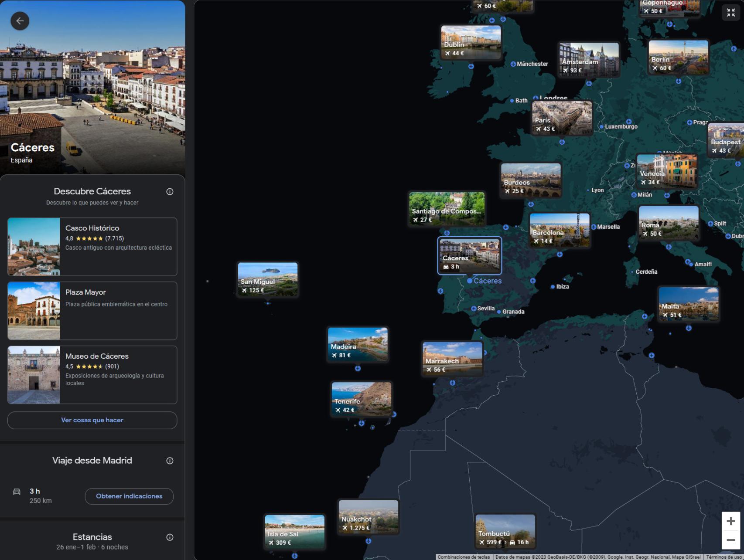744x560 pixels.
Task: Select the San Miguel 125 € card
Action: pos(268,279)
